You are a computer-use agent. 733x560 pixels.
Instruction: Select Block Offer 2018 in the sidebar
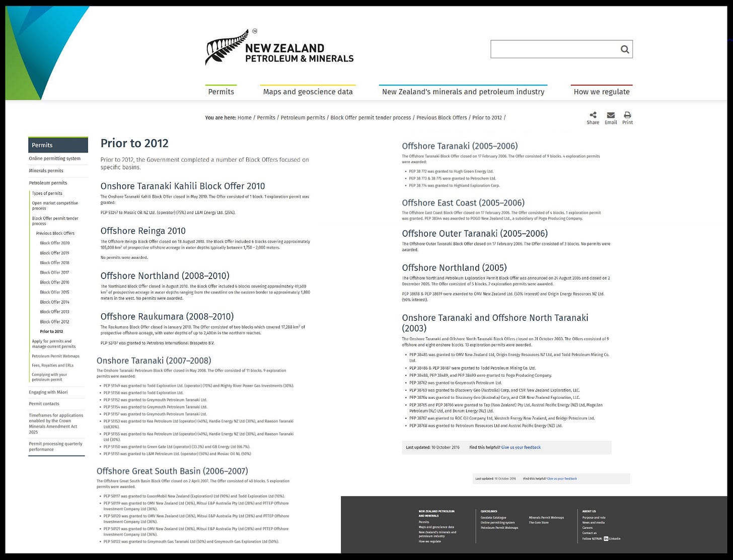pyautogui.click(x=54, y=262)
